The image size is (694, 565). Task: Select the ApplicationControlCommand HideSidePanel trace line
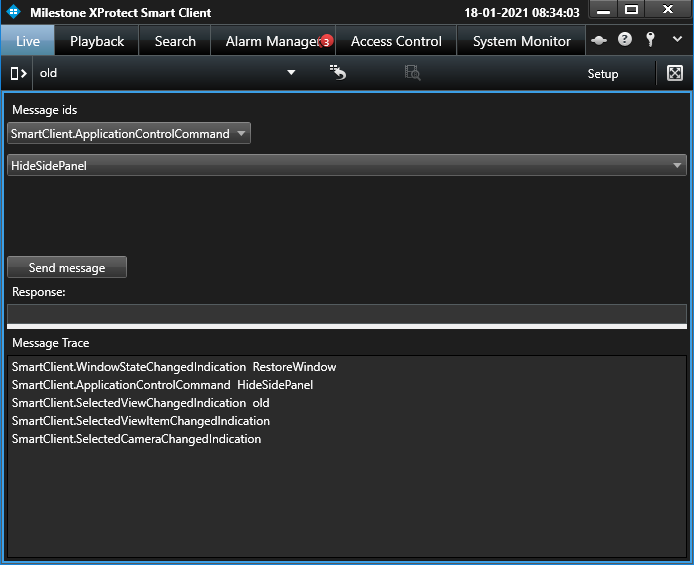tap(162, 385)
